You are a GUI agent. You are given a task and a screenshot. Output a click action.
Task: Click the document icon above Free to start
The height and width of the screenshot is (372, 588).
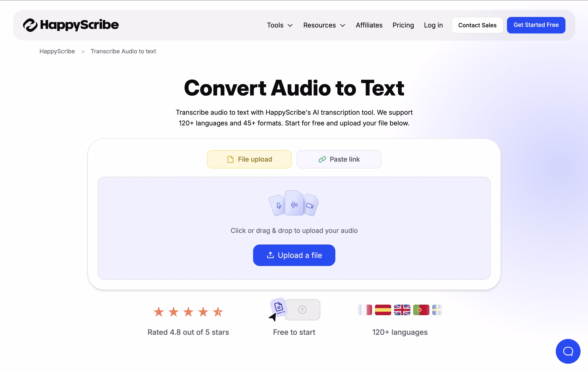tap(279, 307)
